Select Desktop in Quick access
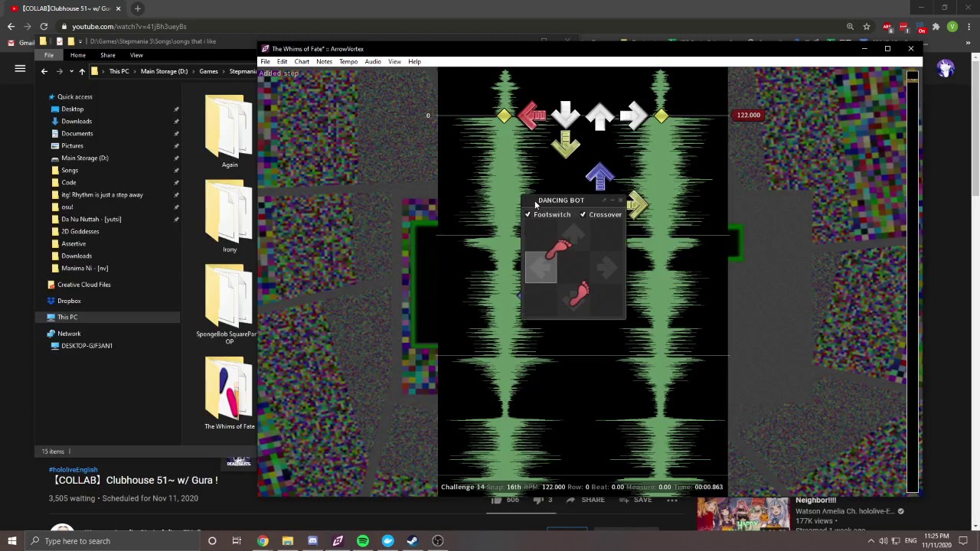 click(73, 109)
